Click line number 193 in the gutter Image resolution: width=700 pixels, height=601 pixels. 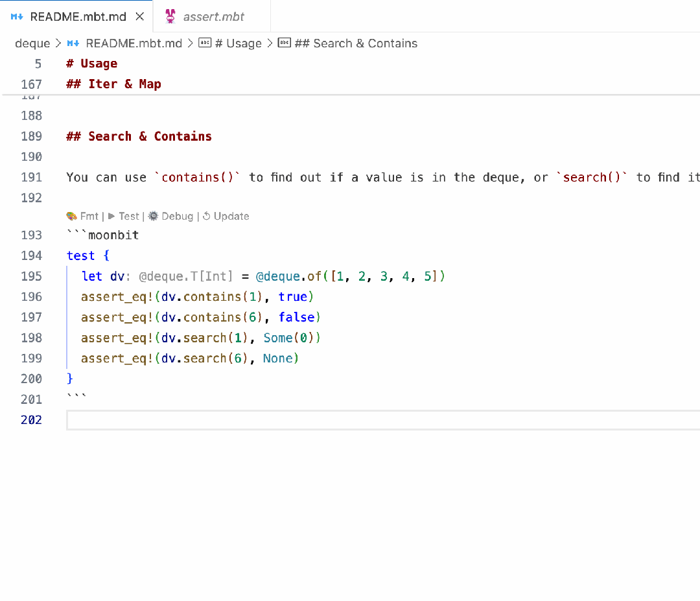(31, 235)
